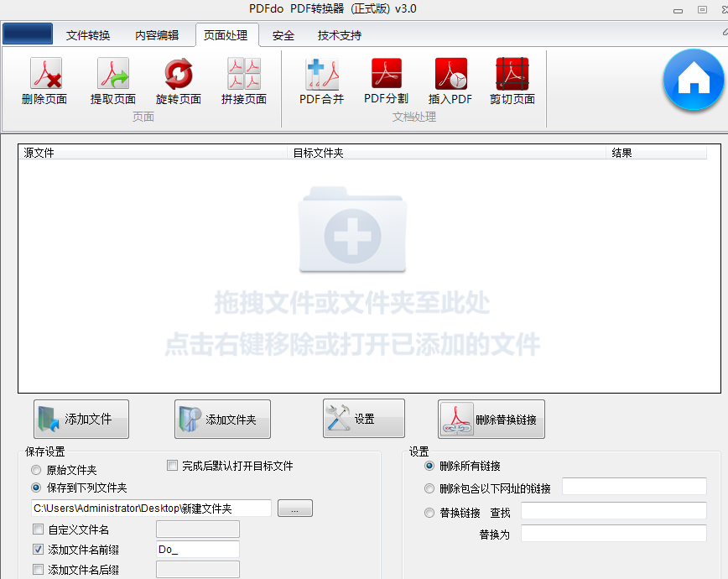Open the 内容编辑 tab
728x579 pixels.
click(157, 35)
